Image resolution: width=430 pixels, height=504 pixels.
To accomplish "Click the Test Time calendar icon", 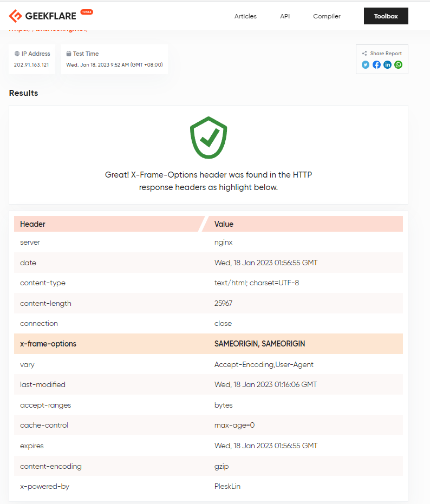I will pos(68,54).
